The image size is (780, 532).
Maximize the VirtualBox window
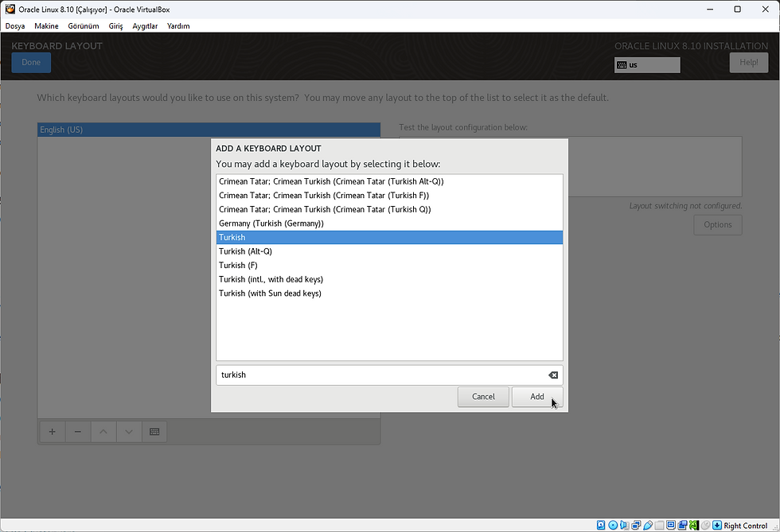point(738,9)
